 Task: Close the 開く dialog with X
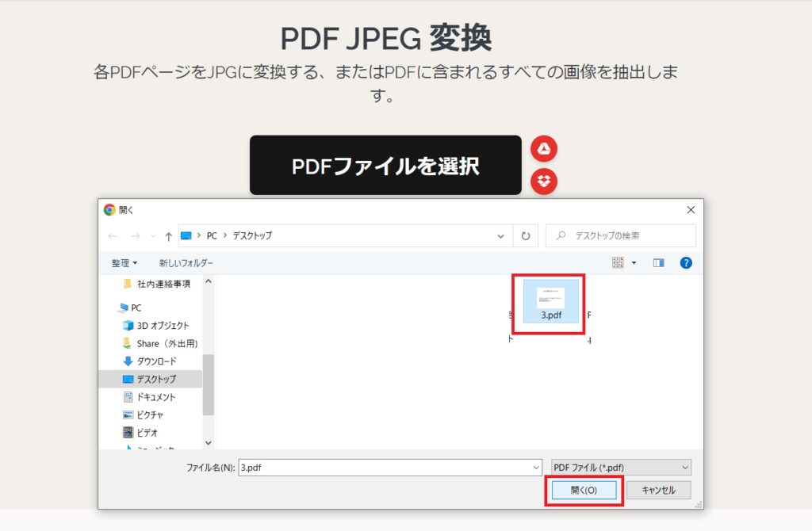coord(691,209)
